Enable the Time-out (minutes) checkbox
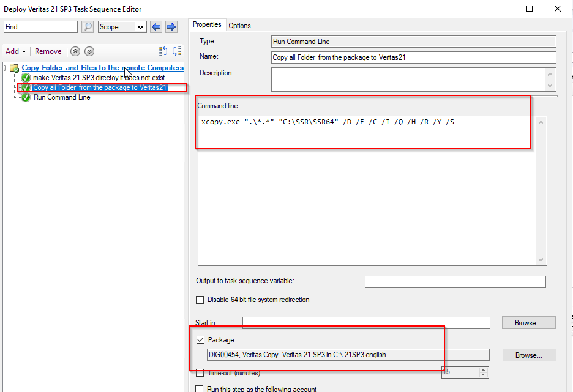This screenshot has height=392, width=573. click(200, 373)
